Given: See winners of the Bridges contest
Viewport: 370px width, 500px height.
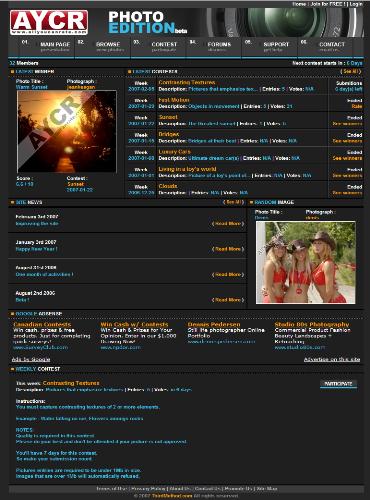Looking at the screenshot, I should pos(347,141).
